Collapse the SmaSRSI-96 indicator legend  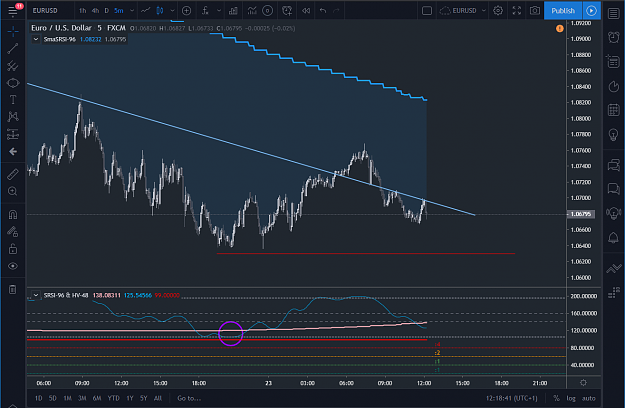coord(36,39)
